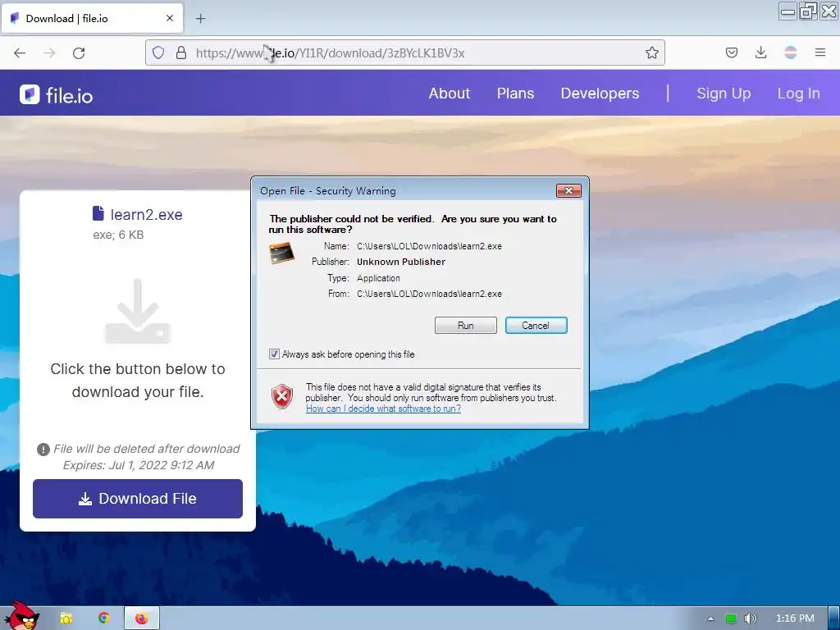Click the Log In link
The image size is (840, 630).
coord(798,94)
